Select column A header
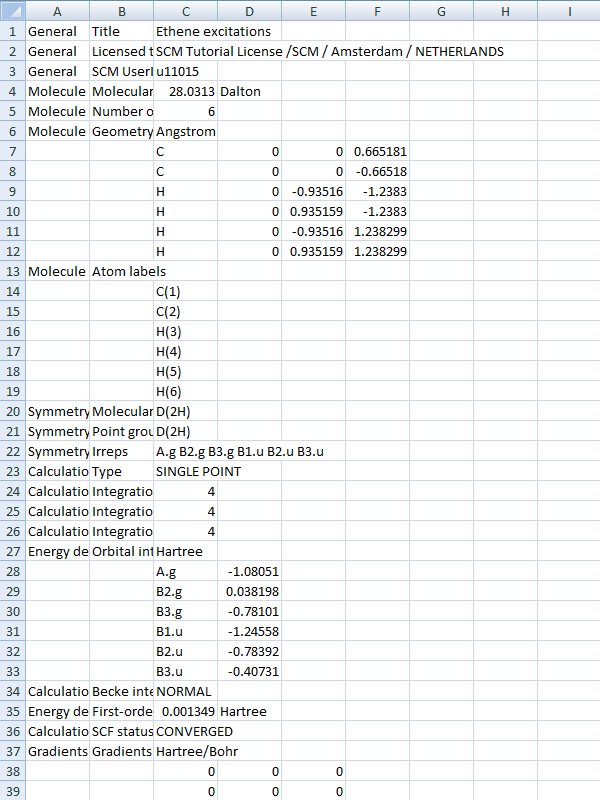Screen dimensions: 600x800 pyautogui.click(x=56, y=11)
